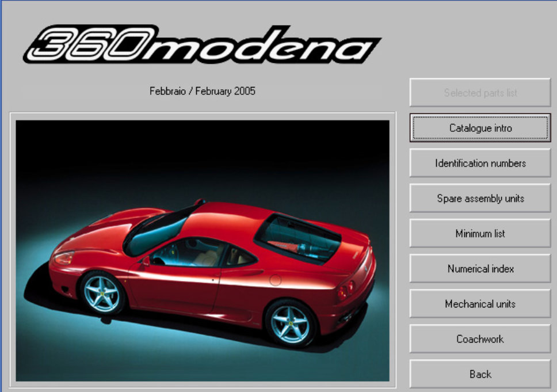557x392 pixels.
Task: Click the Febbraio / February 2005 date label
Action: click(x=203, y=91)
